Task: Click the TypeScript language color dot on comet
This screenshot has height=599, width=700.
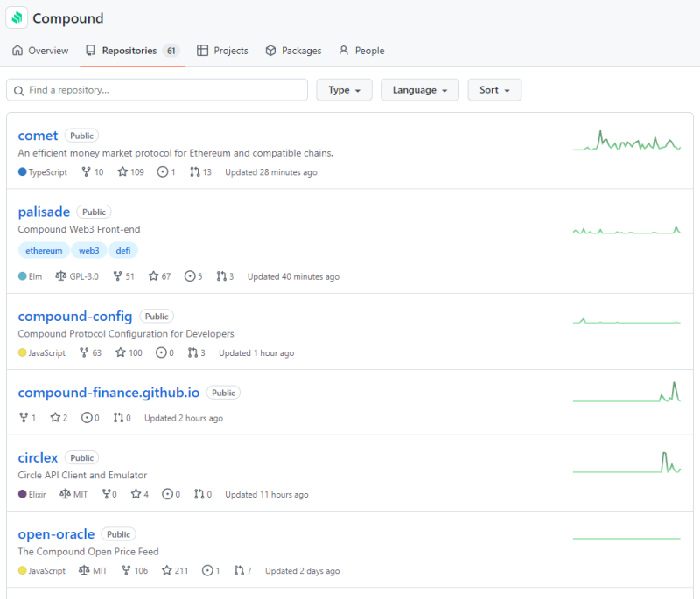Action: (x=23, y=171)
